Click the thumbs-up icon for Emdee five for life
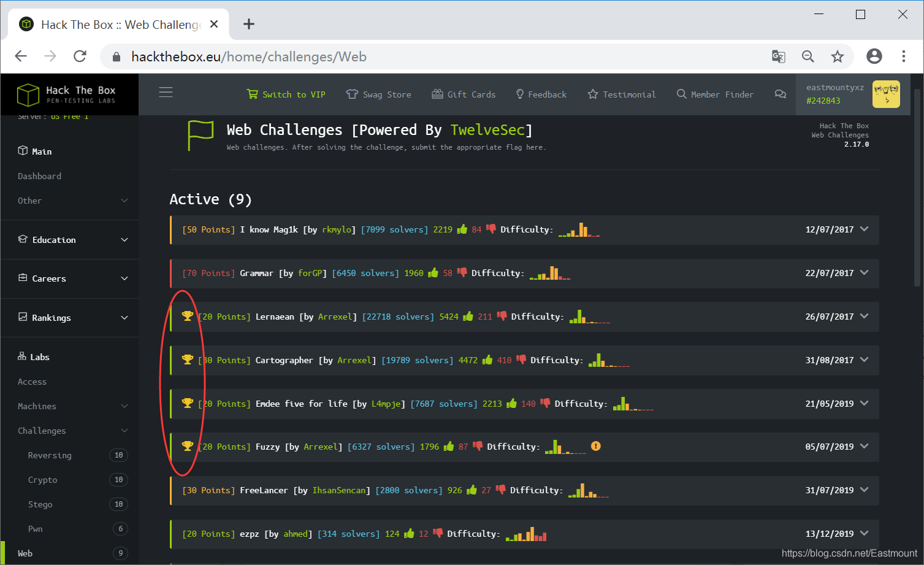This screenshot has height=565, width=924. (511, 403)
